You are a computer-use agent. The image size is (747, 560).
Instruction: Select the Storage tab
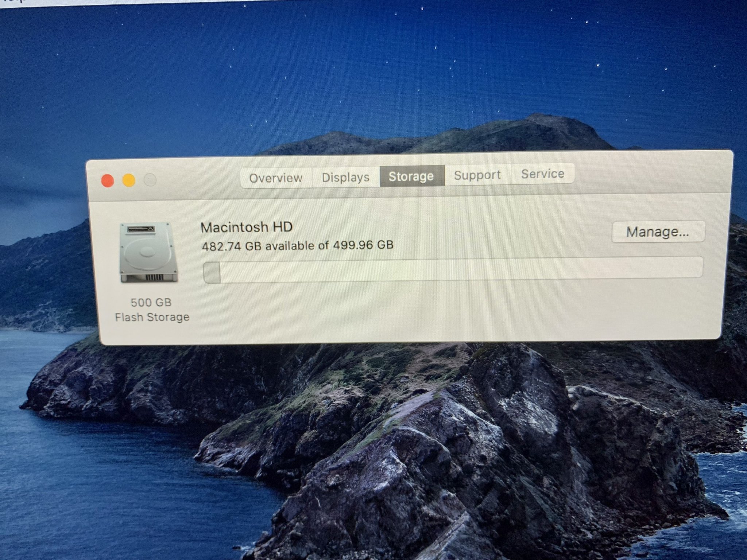tap(411, 176)
